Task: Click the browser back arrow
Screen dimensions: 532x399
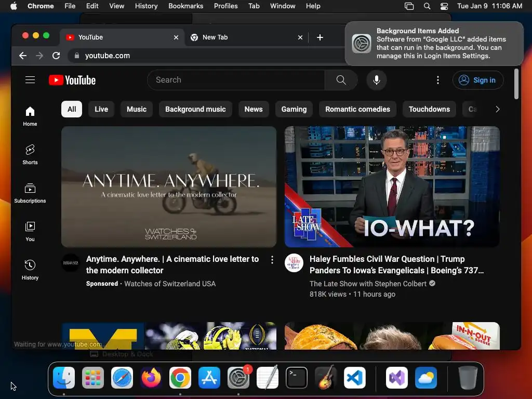Action: point(23,56)
